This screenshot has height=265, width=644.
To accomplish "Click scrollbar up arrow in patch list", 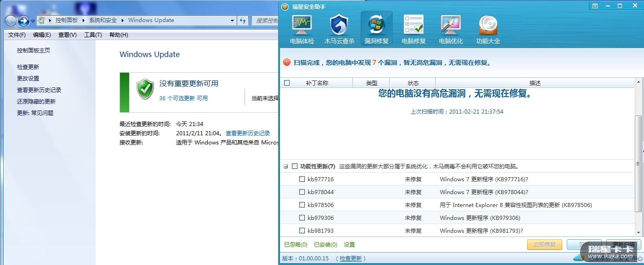I will click(638, 82).
